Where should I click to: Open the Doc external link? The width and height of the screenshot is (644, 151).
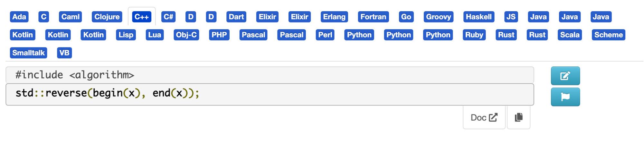pos(484,117)
